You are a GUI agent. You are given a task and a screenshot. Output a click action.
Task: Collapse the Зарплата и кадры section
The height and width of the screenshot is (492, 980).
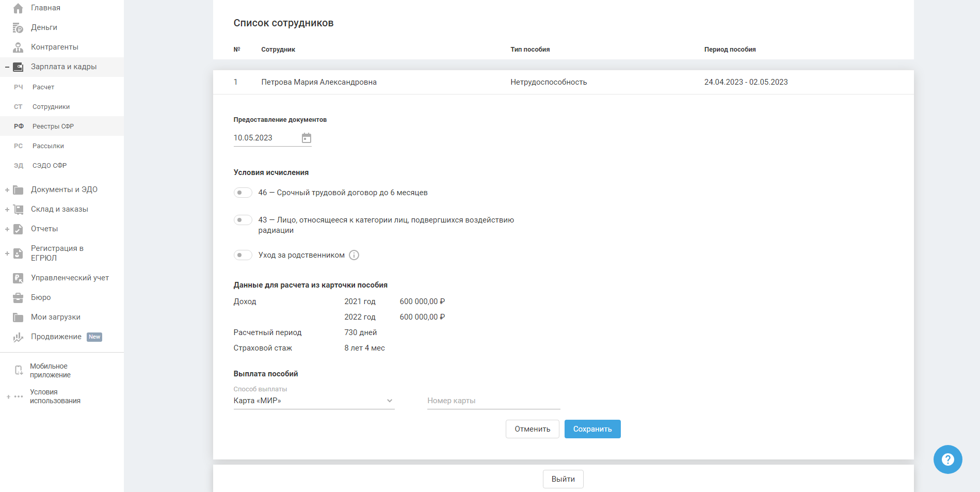[x=7, y=67]
